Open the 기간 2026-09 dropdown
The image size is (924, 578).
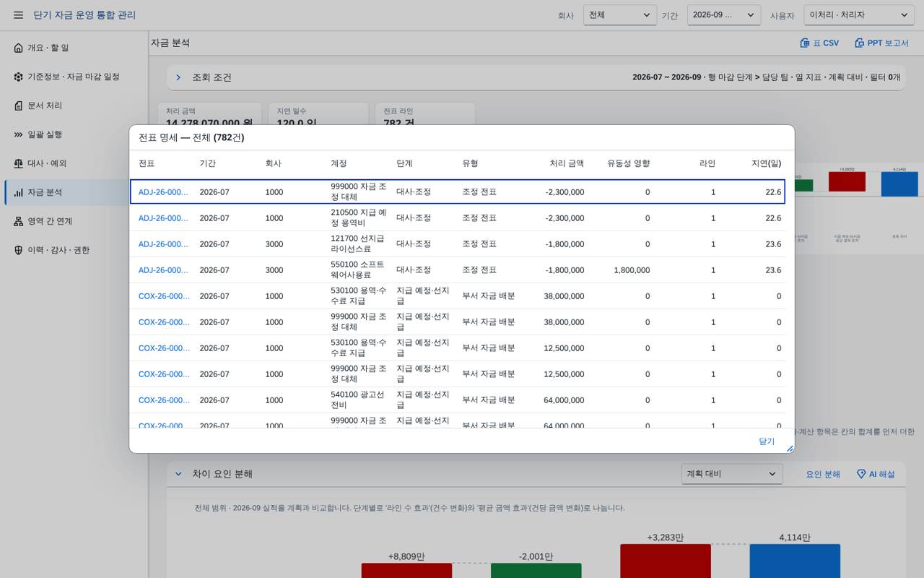point(723,15)
